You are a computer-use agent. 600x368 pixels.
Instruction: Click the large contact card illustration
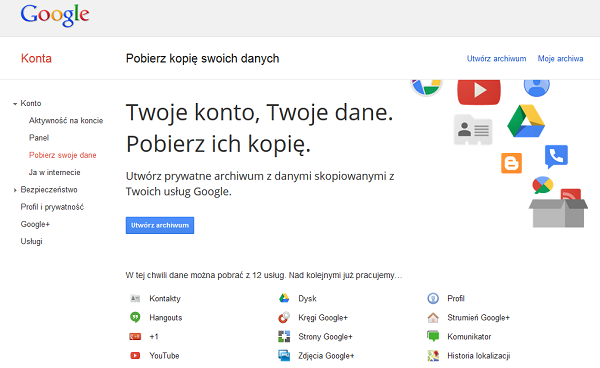pyautogui.click(x=473, y=130)
